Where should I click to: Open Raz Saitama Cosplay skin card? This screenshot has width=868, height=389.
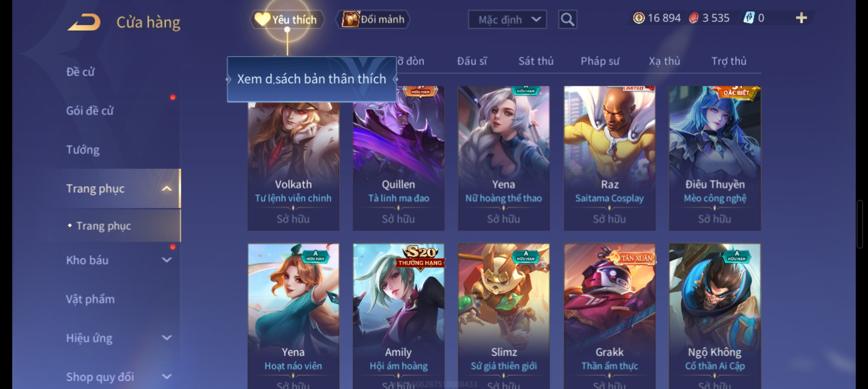[x=610, y=158]
